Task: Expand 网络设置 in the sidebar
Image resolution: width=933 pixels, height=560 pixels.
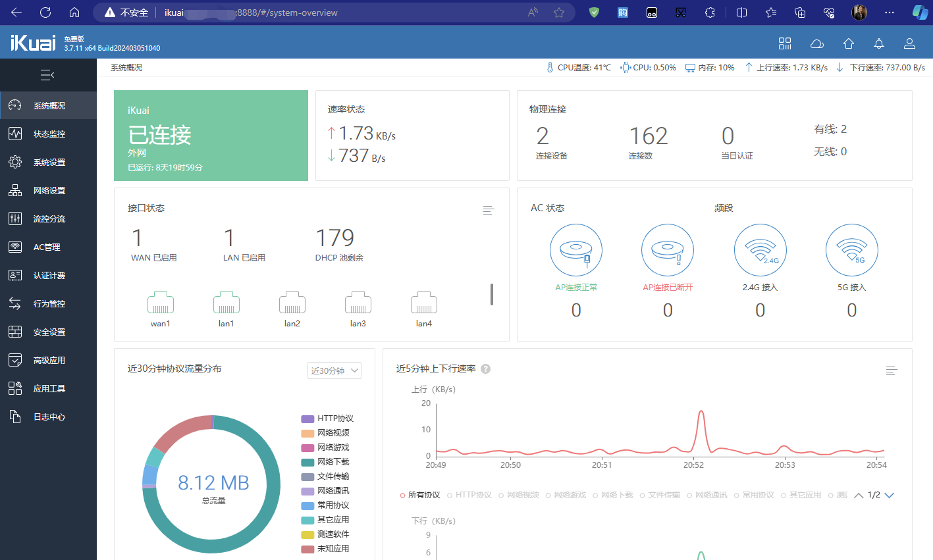Action: click(x=49, y=191)
